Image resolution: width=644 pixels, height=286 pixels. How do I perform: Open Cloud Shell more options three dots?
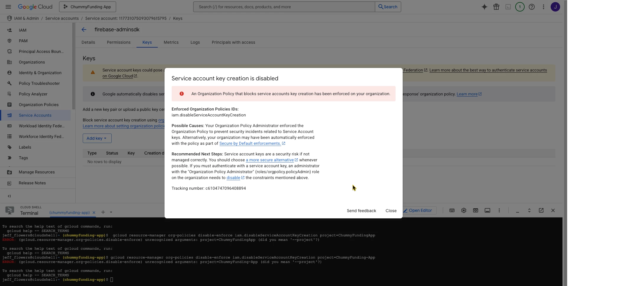click(x=499, y=210)
